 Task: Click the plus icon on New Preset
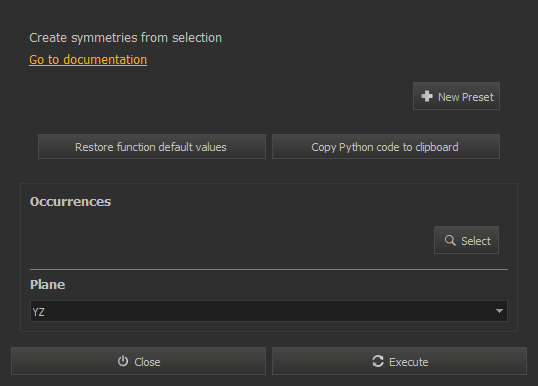coord(427,96)
